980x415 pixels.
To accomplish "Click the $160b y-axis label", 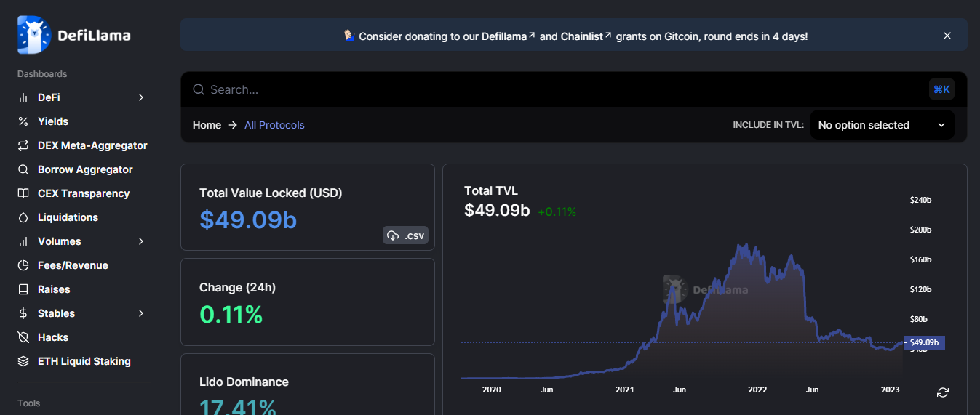I will click(920, 259).
